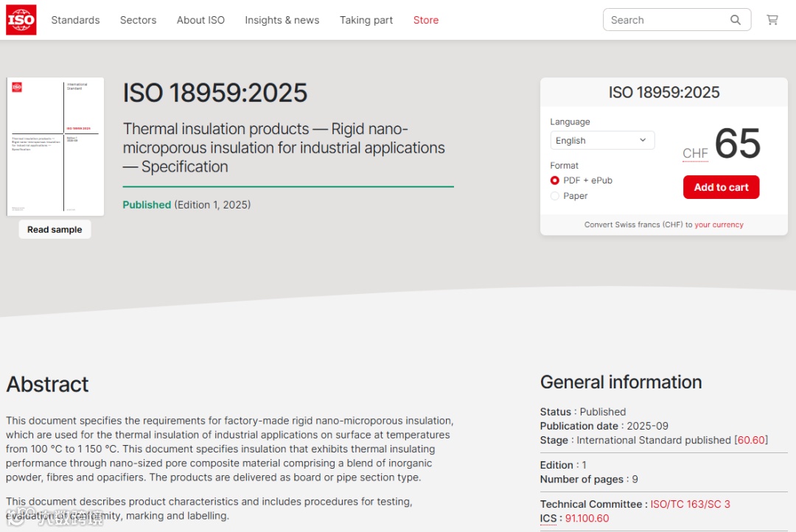This screenshot has width=796, height=532.
Task: Click the Abstract heading
Action: coord(47,385)
